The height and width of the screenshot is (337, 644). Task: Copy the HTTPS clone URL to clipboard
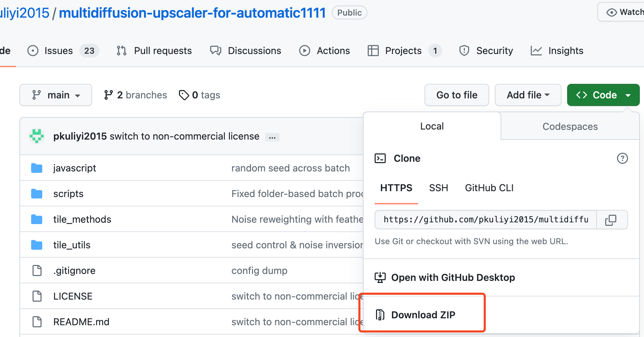pos(611,220)
